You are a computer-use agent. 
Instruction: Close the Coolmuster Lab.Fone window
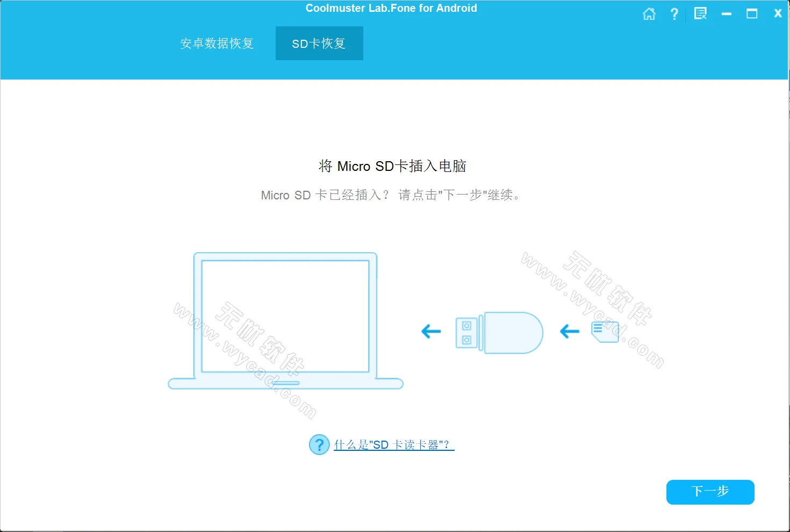point(778,13)
